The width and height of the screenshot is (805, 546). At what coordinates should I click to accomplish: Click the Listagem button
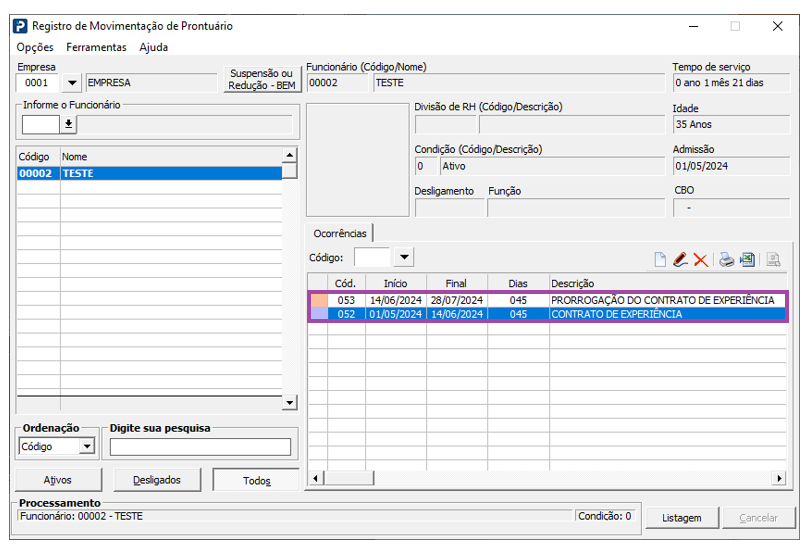682,518
